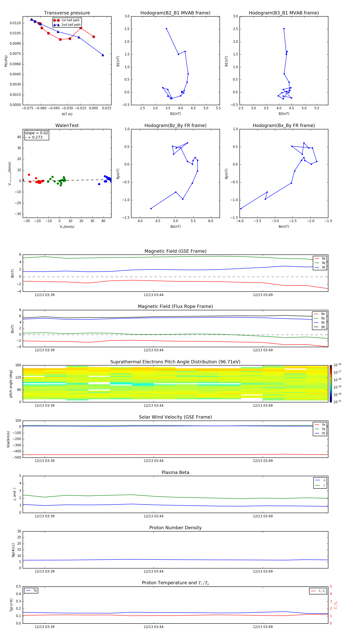Click the 'Te/Tp' legend box

coord(318,591)
